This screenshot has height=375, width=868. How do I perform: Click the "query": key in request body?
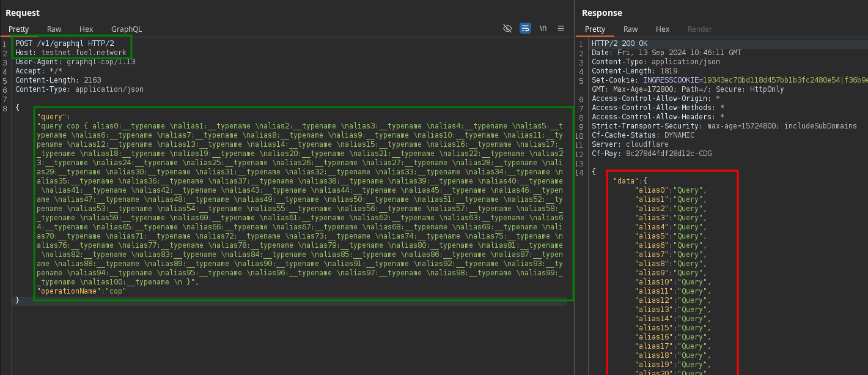[x=54, y=117]
